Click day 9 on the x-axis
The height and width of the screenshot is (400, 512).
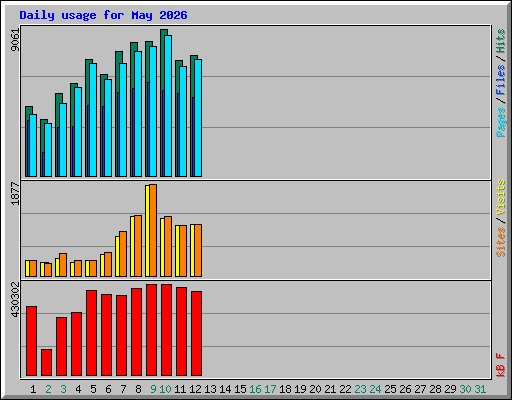153,389
